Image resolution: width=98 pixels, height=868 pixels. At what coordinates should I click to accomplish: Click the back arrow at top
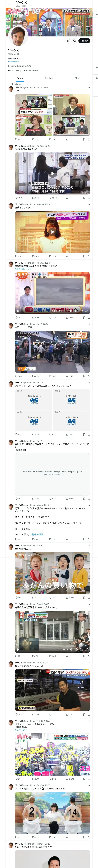[9, 4]
